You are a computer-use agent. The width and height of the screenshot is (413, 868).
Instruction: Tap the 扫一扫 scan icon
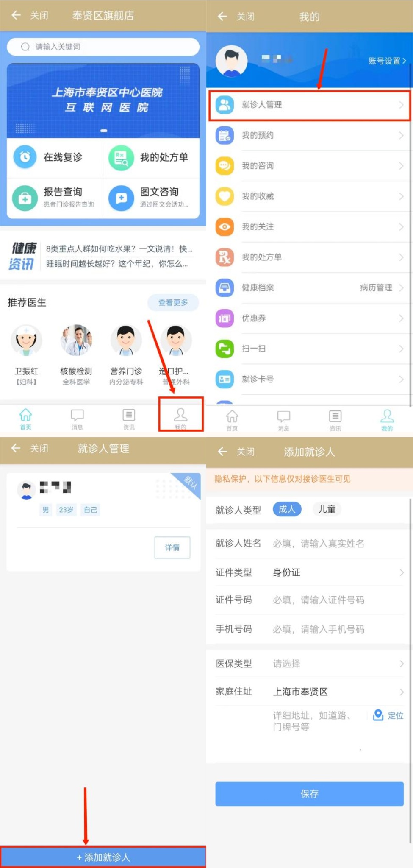[225, 349]
